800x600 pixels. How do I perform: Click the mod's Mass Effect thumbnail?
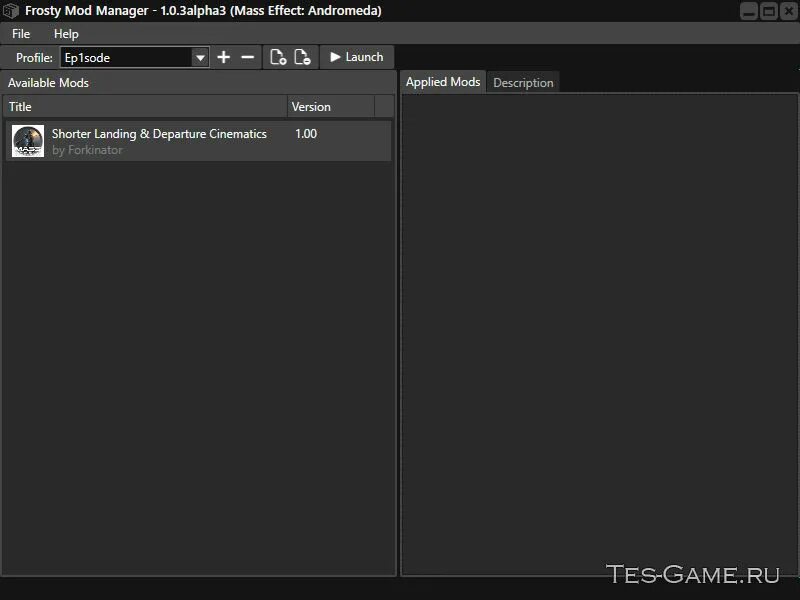(28, 141)
